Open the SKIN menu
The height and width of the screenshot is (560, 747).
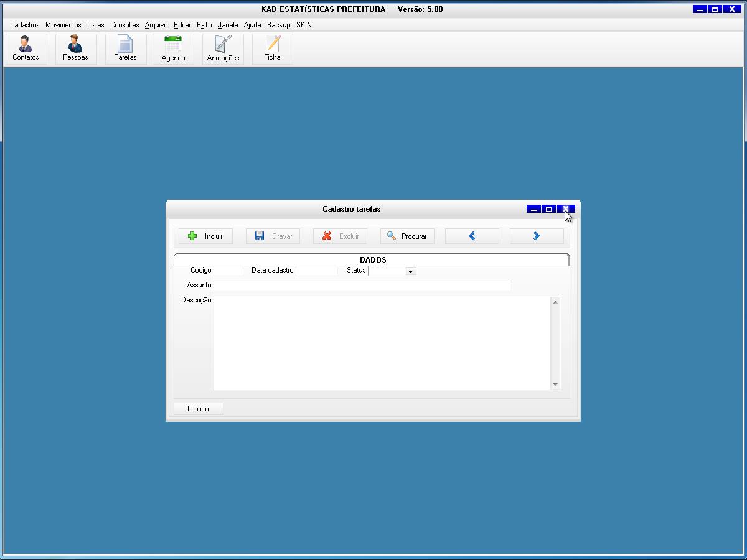coord(304,25)
